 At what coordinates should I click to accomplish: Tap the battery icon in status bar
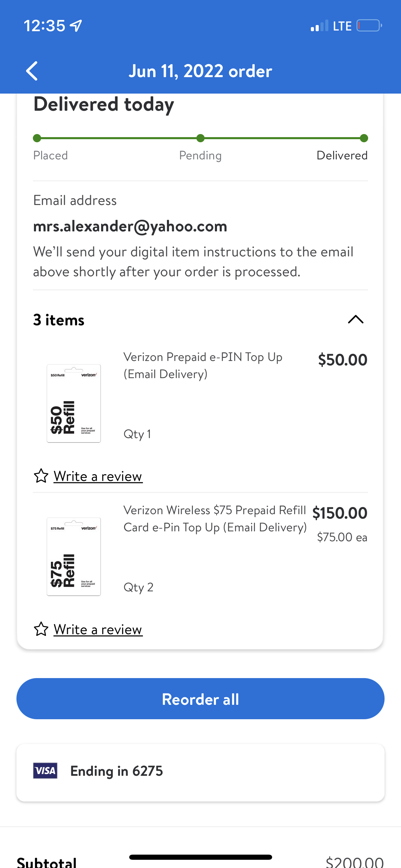(x=369, y=26)
